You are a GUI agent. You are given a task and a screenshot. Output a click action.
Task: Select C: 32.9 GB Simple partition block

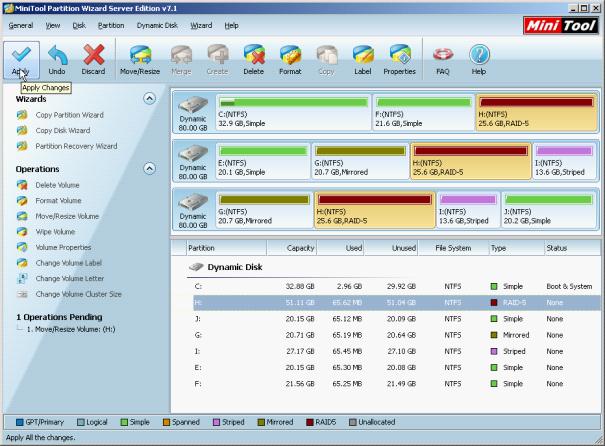point(293,112)
